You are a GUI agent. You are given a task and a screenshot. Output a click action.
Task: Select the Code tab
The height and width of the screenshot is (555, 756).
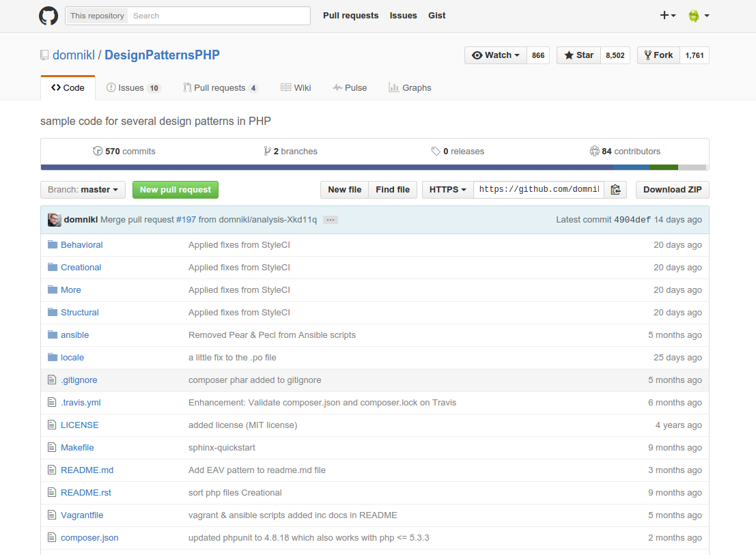click(x=68, y=87)
